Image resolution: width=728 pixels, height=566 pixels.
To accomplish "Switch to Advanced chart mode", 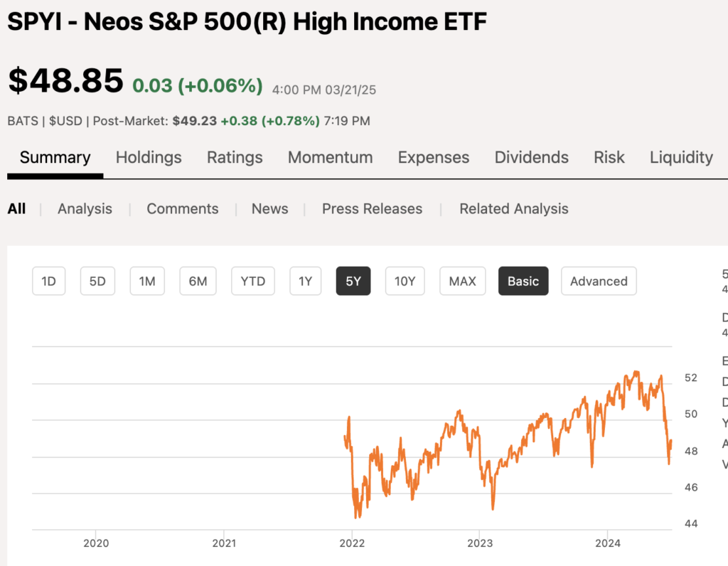I will (x=599, y=281).
